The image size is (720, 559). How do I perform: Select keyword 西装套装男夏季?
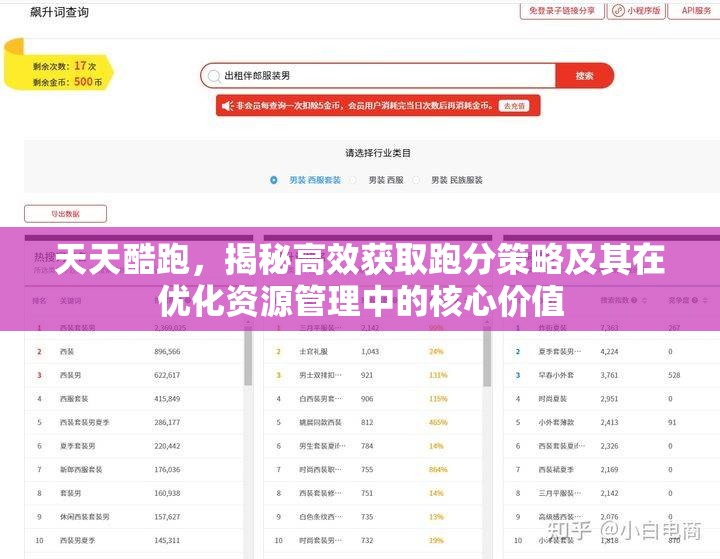(84, 422)
